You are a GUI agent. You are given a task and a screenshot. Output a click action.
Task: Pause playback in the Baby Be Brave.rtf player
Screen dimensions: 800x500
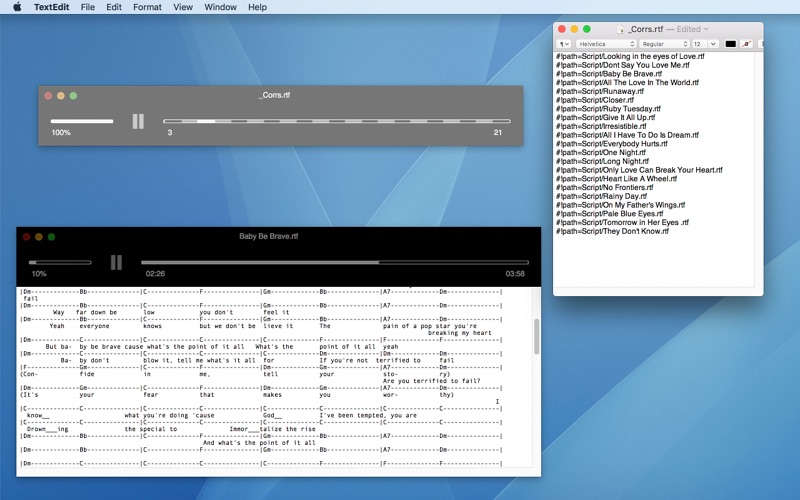click(x=116, y=262)
